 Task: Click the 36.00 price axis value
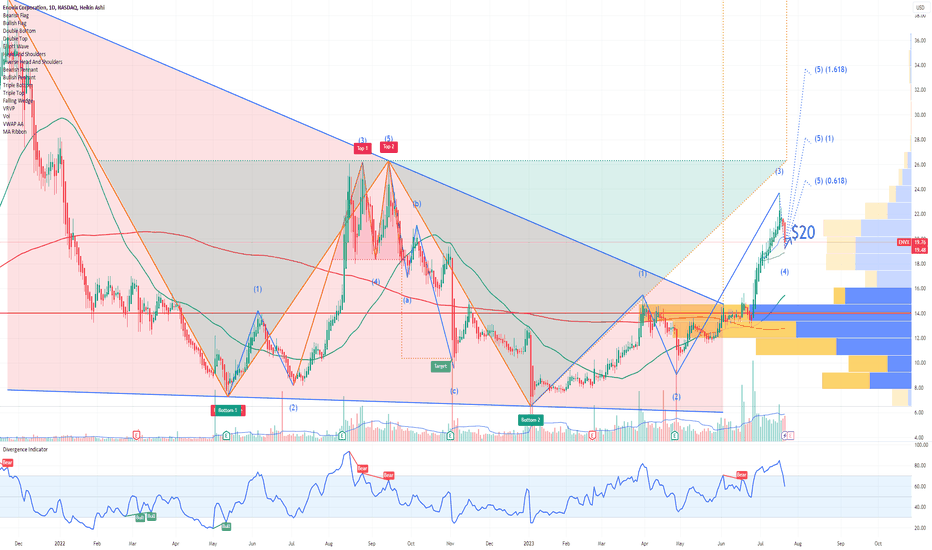pos(920,40)
